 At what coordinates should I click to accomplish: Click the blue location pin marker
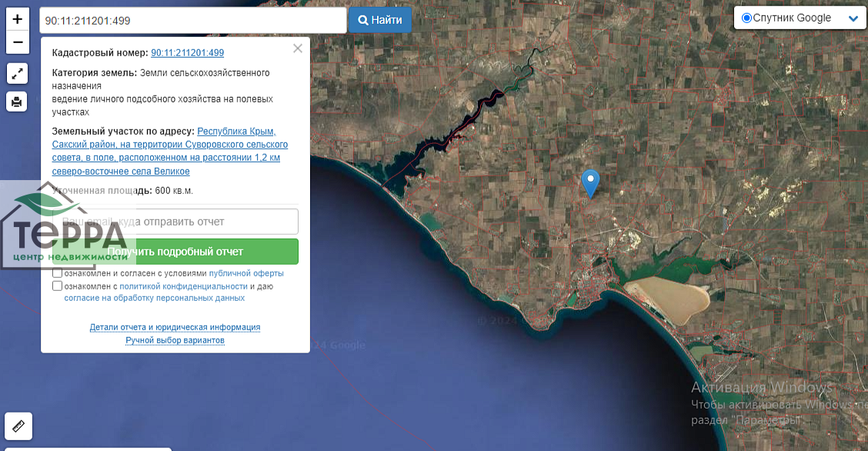pos(590,182)
